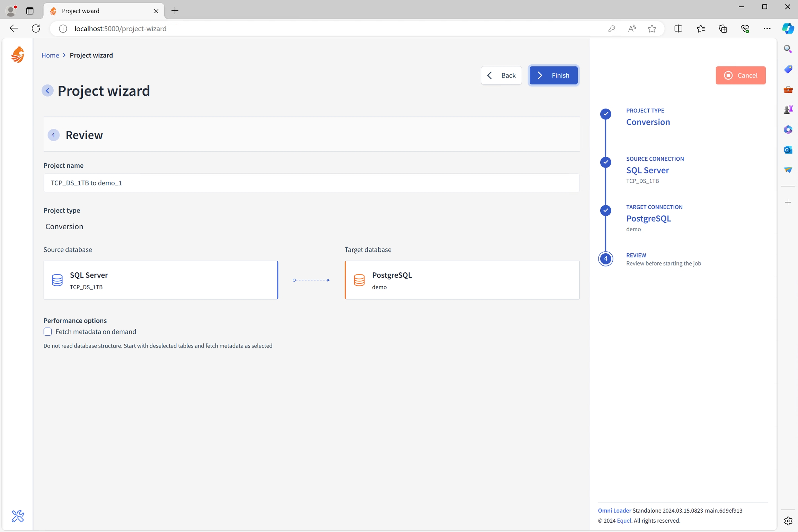Jump to the Source Connection SQL Server step
The image size is (798, 532).
pyautogui.click(x=647, y=170)
